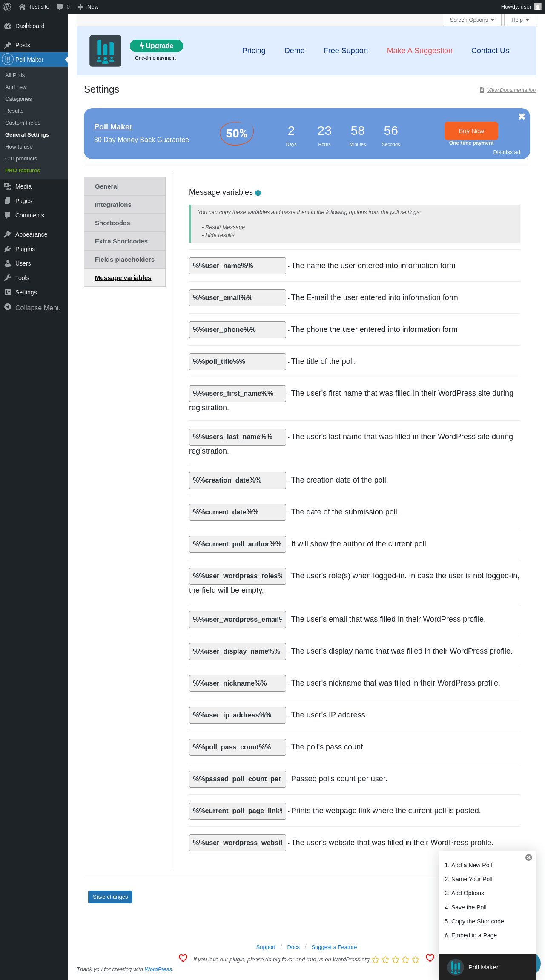Click the Poll Maker logo in header banner
The height and width of the screenshot is (980, 545).
pos(105,51)
